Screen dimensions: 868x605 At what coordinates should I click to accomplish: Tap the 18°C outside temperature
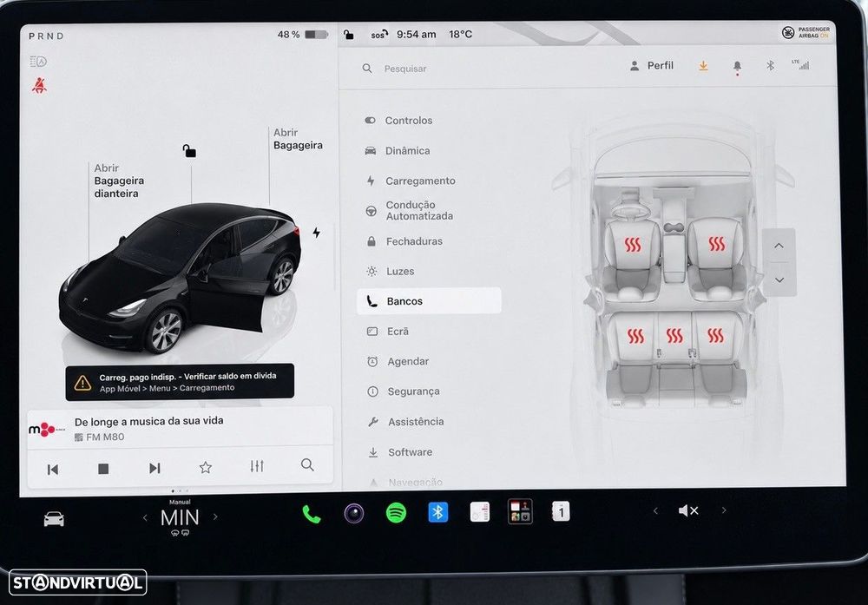pos(461,35)
